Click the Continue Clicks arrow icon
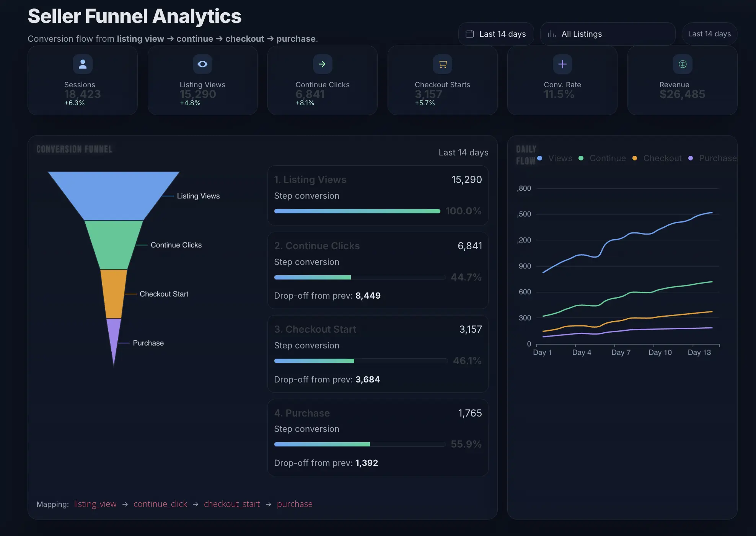Screen dimensions: 756x536 pyautogui.click(x=322, y=64)
